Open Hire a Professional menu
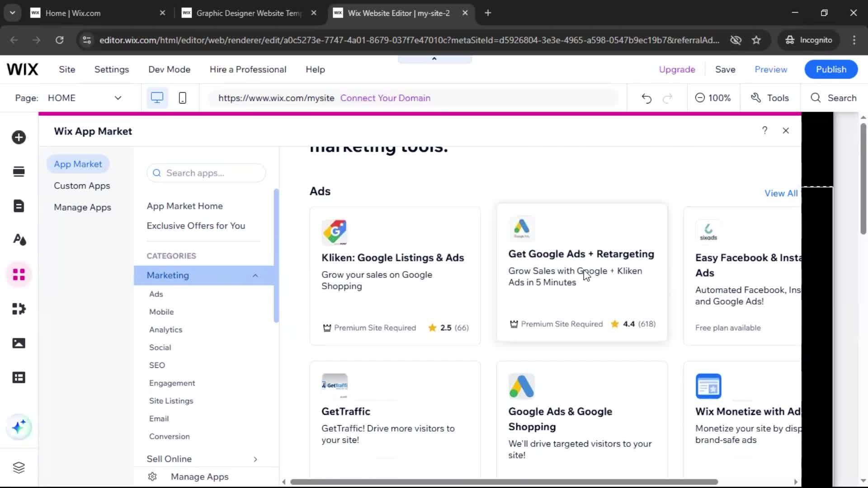Viewport: 868px width, 488px height. click(x=248, y=70)
